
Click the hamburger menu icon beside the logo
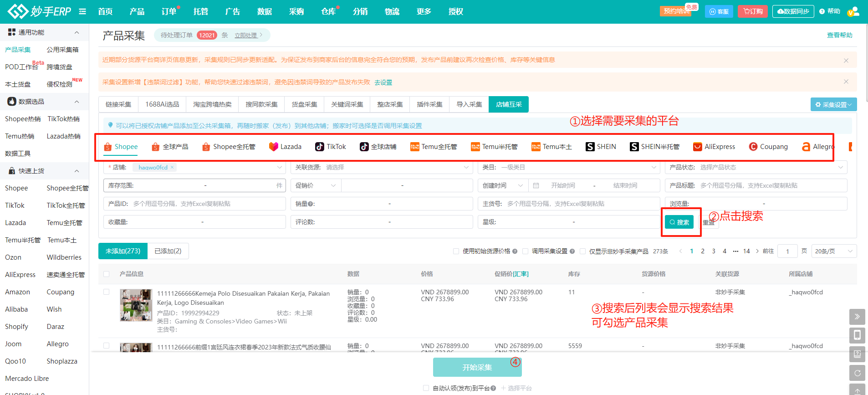[x=82, y=11]
